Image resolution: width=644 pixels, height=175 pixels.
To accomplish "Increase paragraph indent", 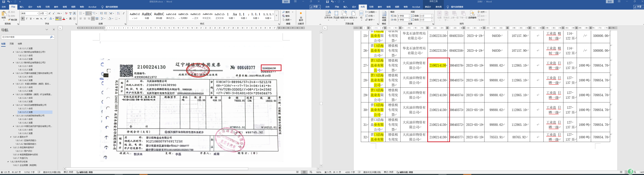I will (x=106, y=13).
